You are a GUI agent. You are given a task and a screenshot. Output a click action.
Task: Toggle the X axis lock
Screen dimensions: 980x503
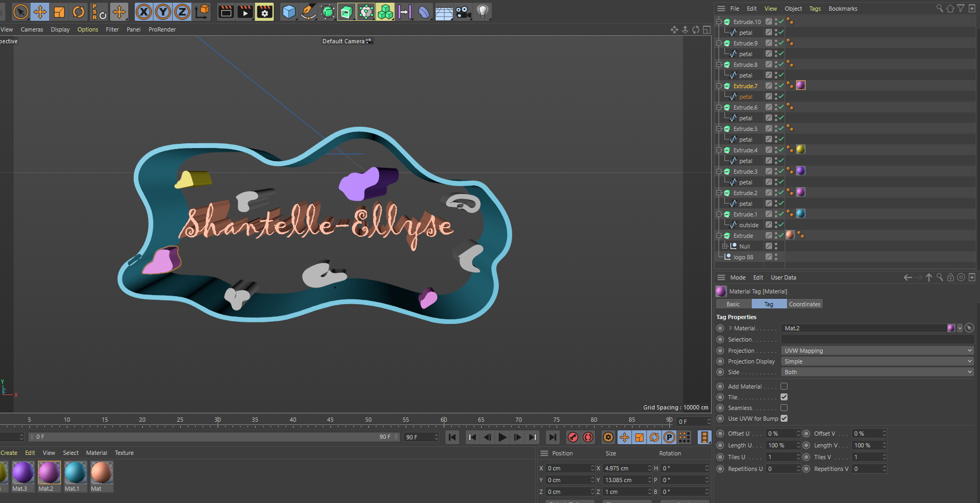(143, 12)
